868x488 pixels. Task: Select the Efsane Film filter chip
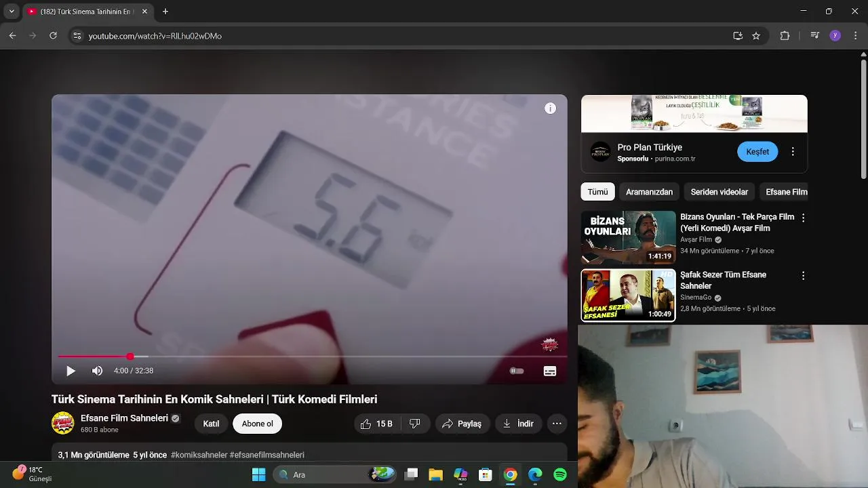[785, 192]
